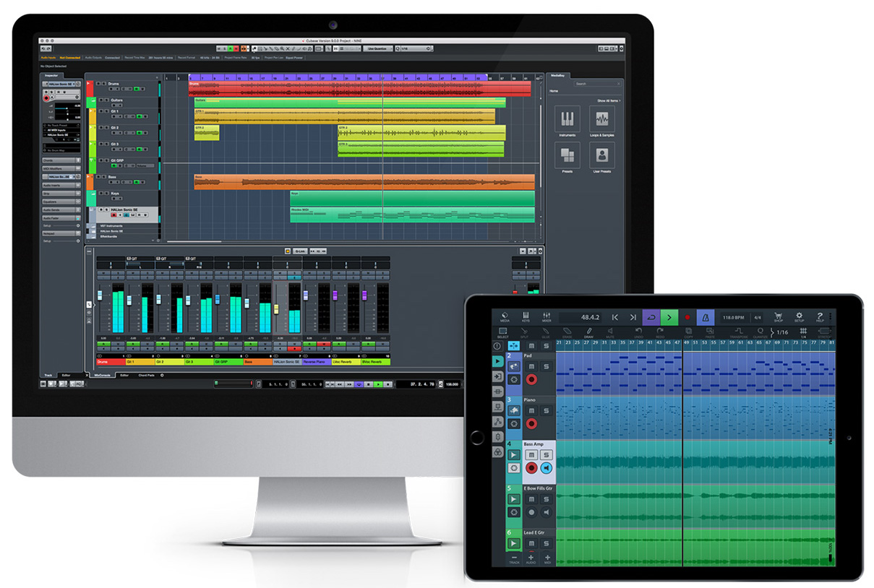Mute the Pad track on iPad
874x588 pixels.
(x=531, y=366)
